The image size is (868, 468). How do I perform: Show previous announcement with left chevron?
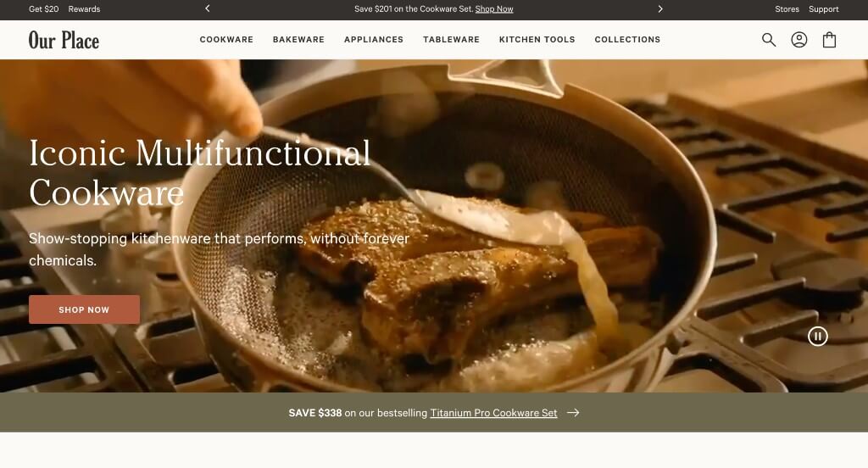coord(208,8)
